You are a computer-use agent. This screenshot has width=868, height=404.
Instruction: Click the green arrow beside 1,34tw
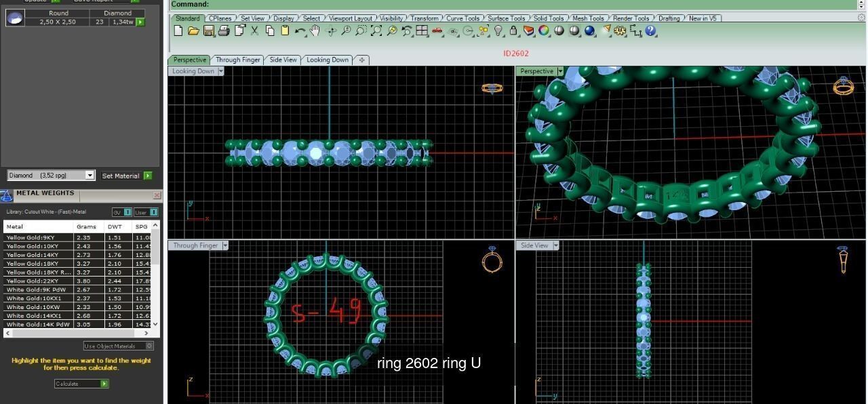click(x=140, y=22)
